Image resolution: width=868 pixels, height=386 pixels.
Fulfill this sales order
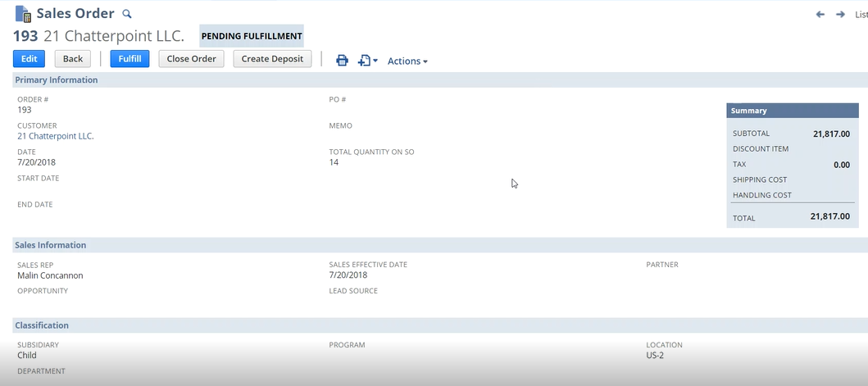tap(130, 59)
